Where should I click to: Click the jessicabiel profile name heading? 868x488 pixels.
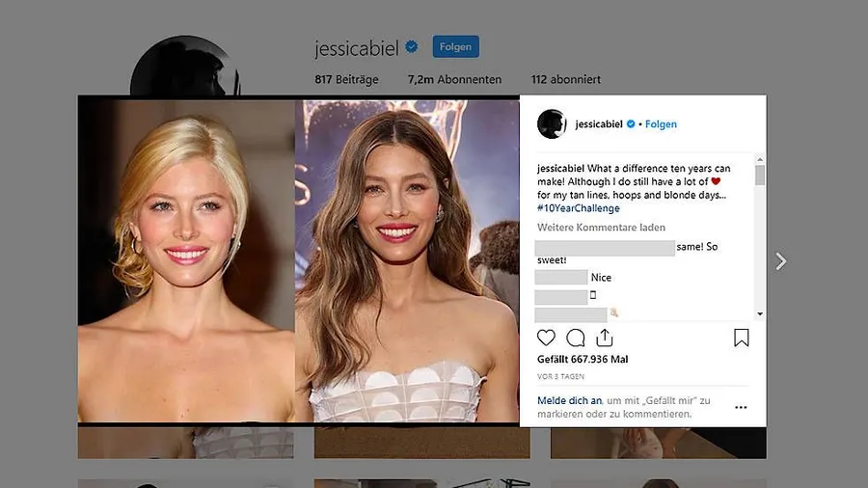tap(357, 48)
